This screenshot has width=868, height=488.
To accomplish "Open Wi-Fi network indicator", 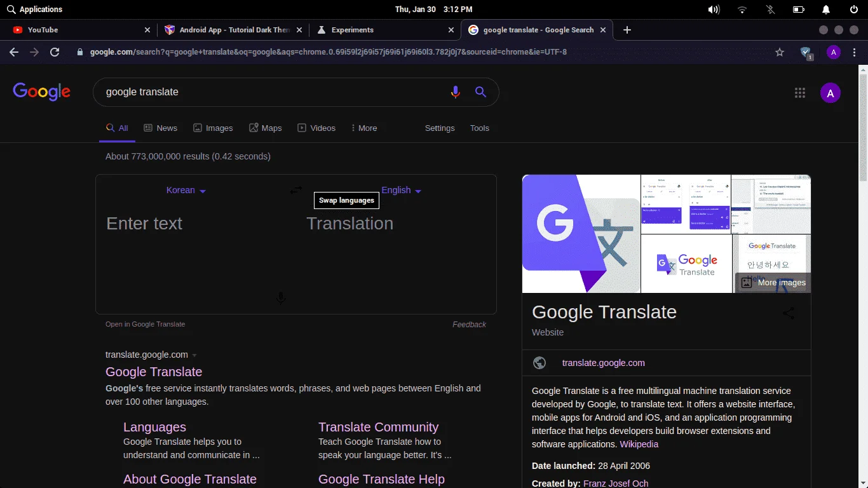I will (742, 10).
